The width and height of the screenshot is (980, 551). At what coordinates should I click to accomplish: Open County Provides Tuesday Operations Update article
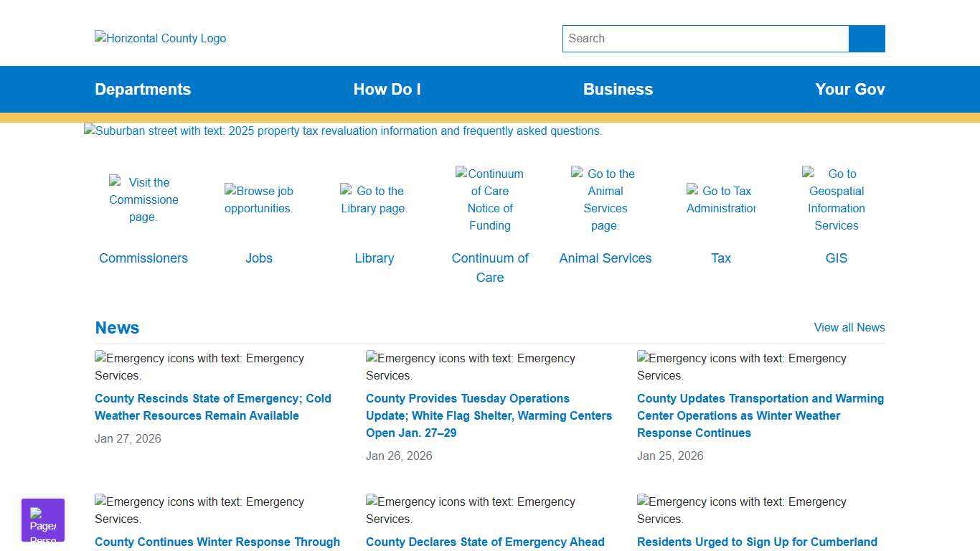[489, 415]
